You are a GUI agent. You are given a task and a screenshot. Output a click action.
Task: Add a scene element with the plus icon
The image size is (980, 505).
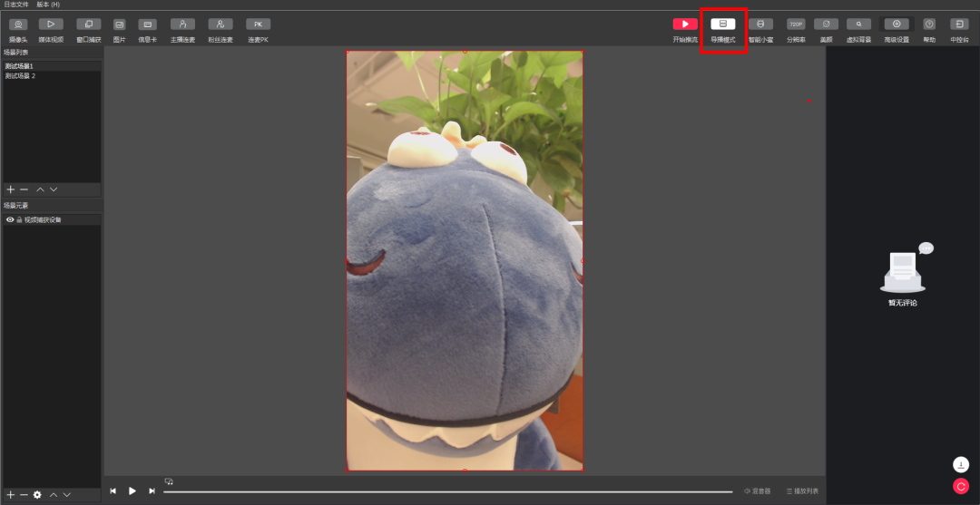tap(11, 494)
